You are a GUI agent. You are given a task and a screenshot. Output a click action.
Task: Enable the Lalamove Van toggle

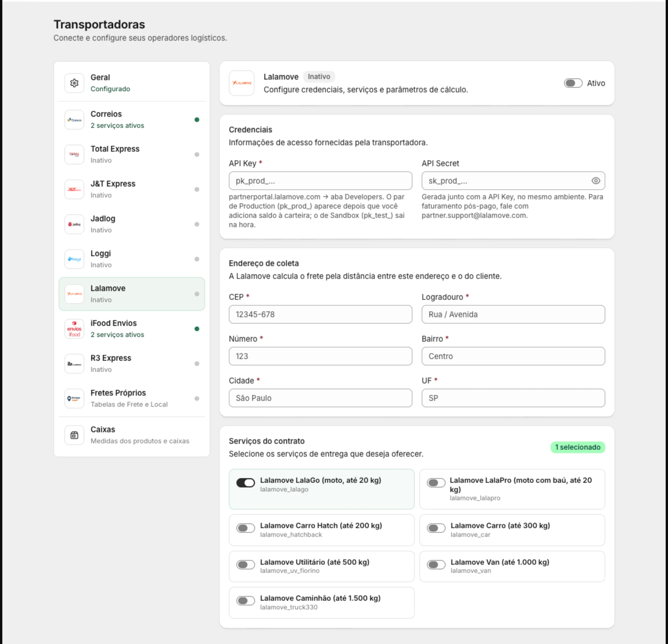[x=436, y=565]
